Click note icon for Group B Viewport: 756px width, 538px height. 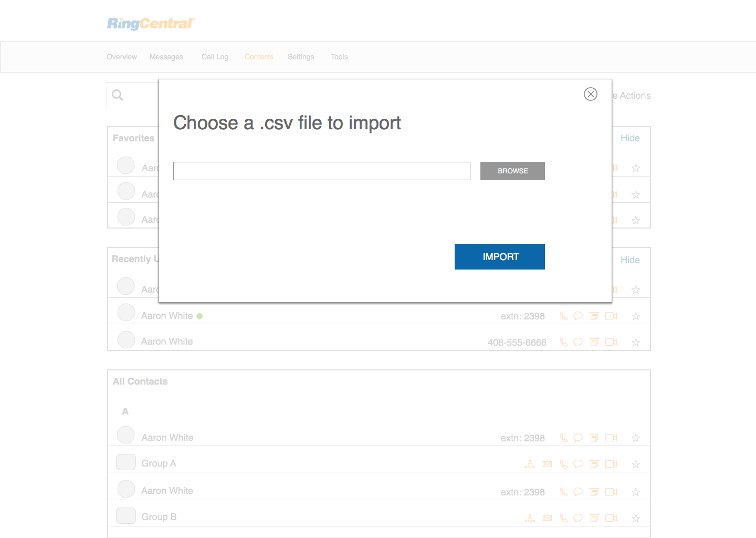(594, 518)
